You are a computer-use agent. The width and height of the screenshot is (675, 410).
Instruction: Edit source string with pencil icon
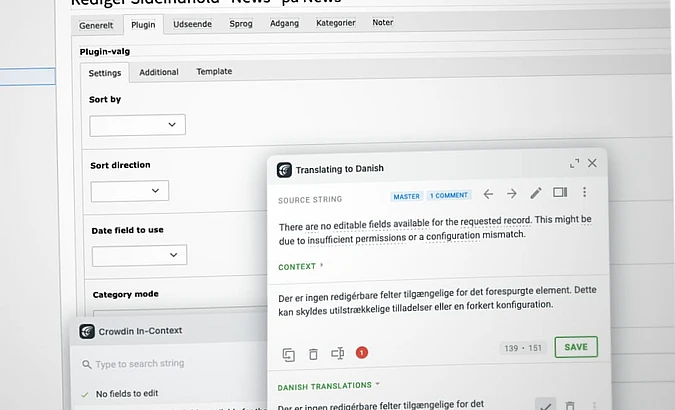[x=536, y=193]
